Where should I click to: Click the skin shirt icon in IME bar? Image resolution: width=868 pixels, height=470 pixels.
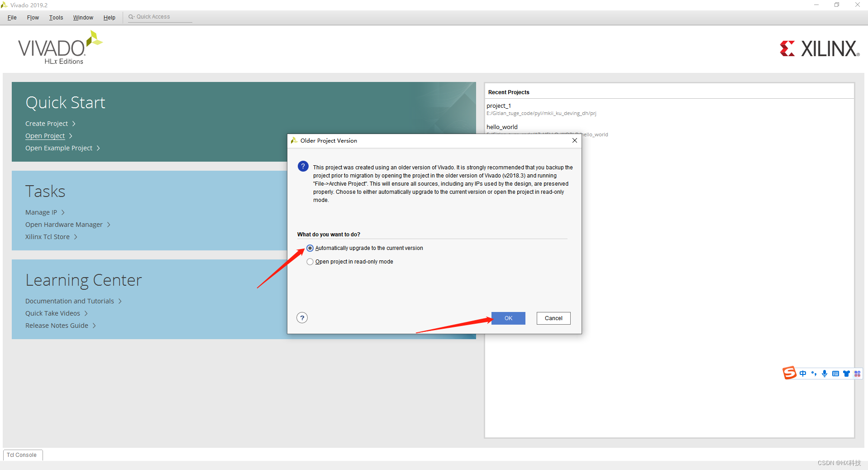tap(846, 374)
